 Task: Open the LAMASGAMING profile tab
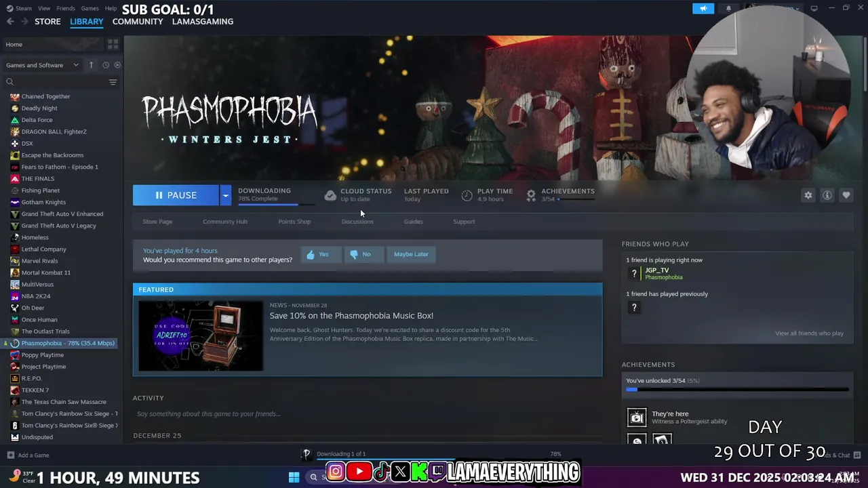click(203, 21)
